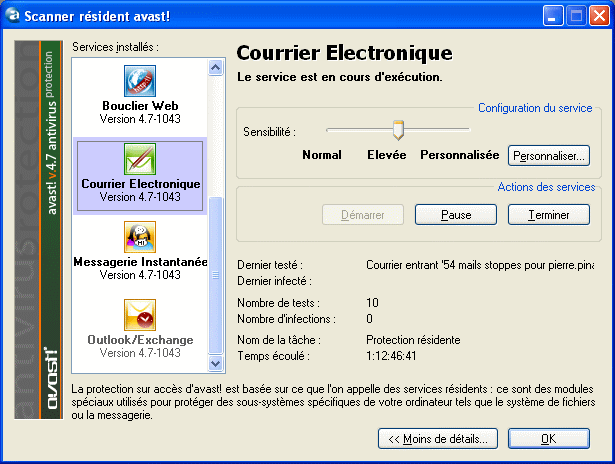Select 'Bouclier Web' service name
This screenshot has height=464, width=615.
click(140, 106)
